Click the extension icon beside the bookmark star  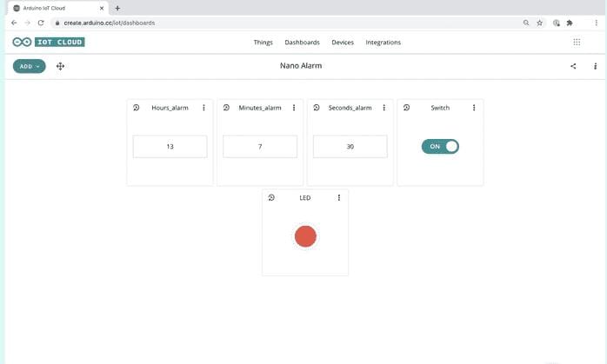click(x=557, y=23)
